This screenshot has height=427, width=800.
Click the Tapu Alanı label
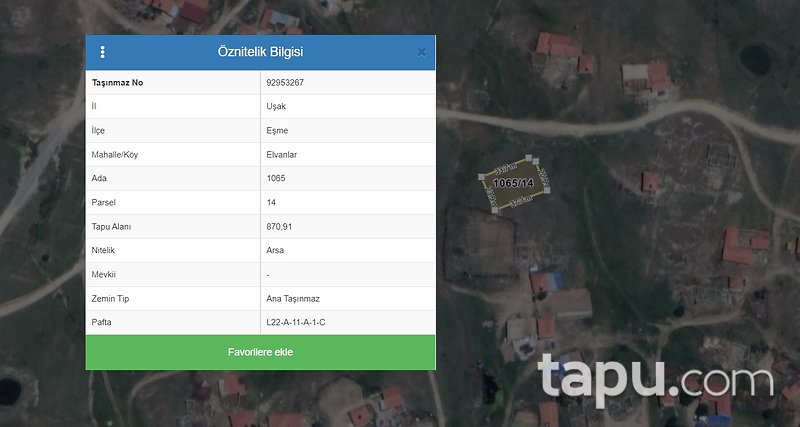(x=111, y=227)
